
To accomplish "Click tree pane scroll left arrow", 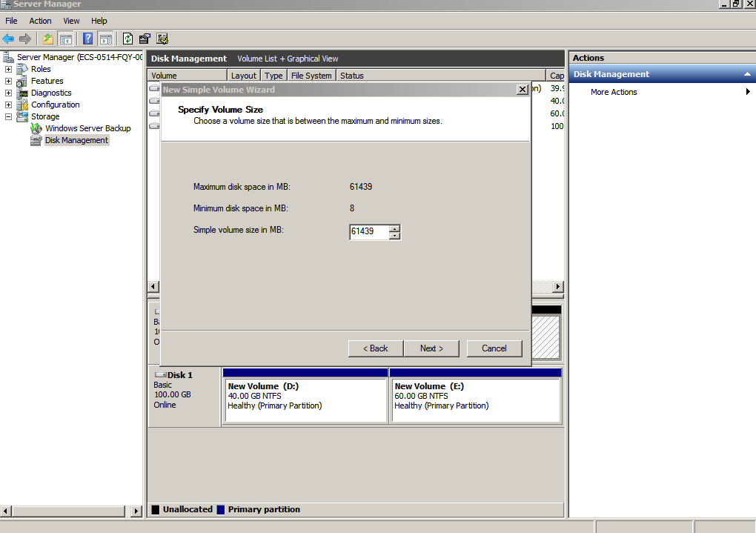I will [5, 511].
